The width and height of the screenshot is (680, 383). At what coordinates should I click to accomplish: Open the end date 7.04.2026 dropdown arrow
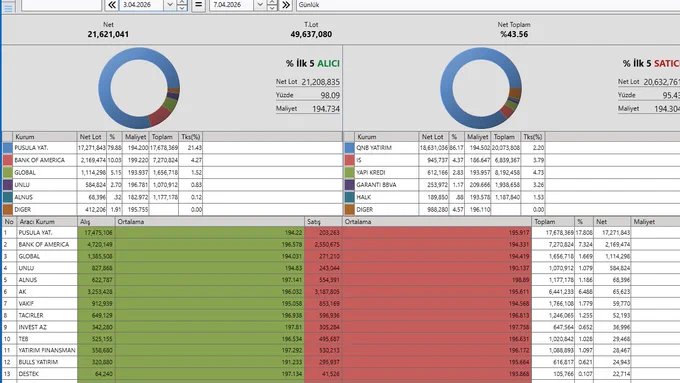click(x=260, y=5)
